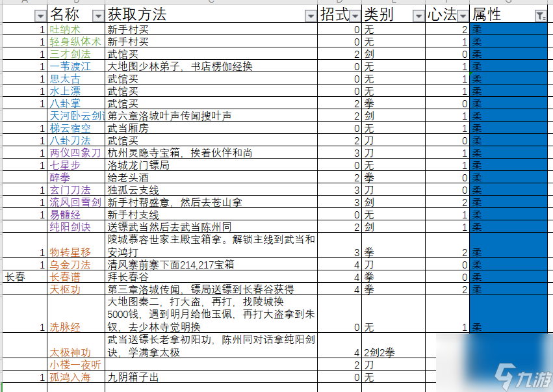Select the 水上漂 cell
The height and width of the screenshot is (392, 553).
76,91
